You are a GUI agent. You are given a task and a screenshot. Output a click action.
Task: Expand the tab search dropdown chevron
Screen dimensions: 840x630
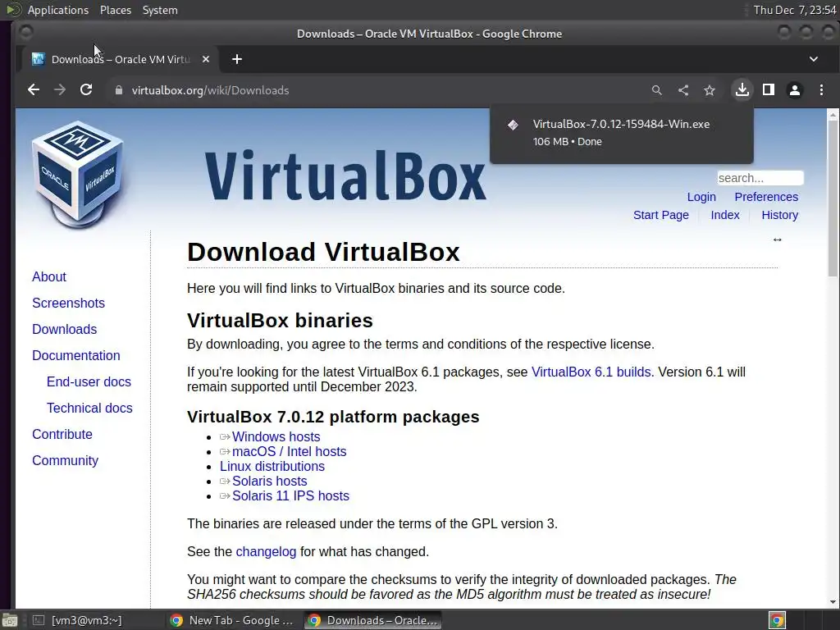(x=813, y=59)
